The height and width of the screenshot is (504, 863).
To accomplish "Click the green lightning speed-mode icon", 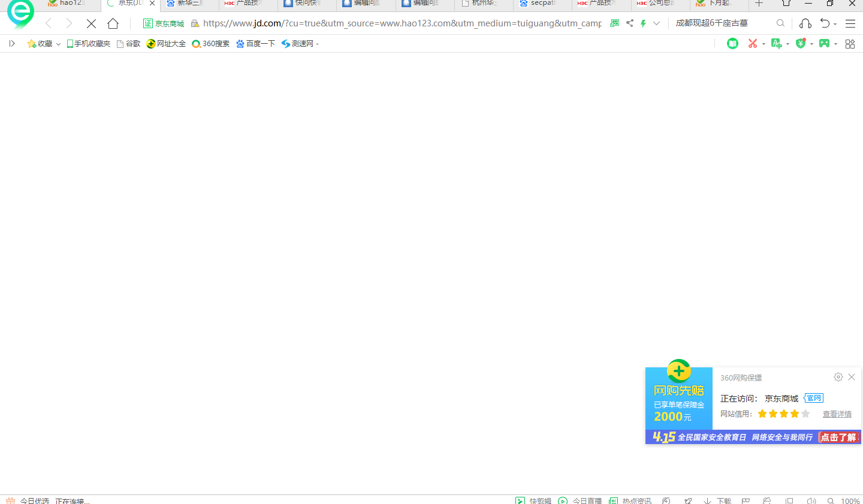I will [x=643, y=23].
